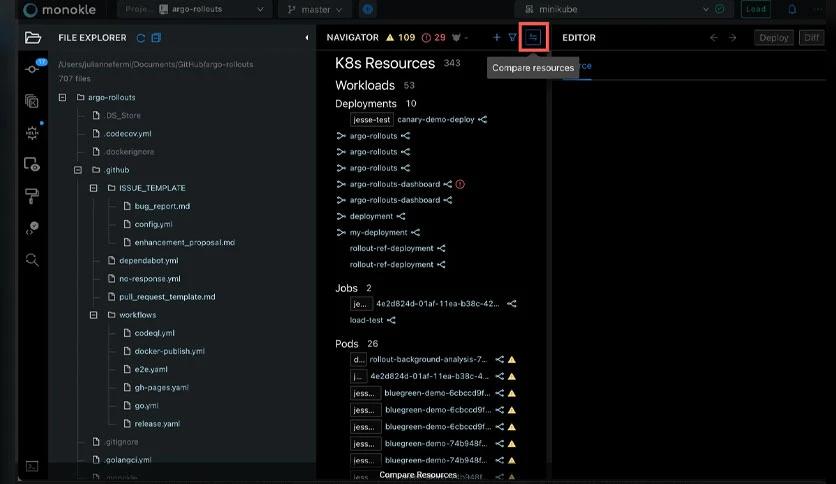This screenshot has height=484, width=836.
Task: Open .golangci.yml file
Action: tap(127, 460)
